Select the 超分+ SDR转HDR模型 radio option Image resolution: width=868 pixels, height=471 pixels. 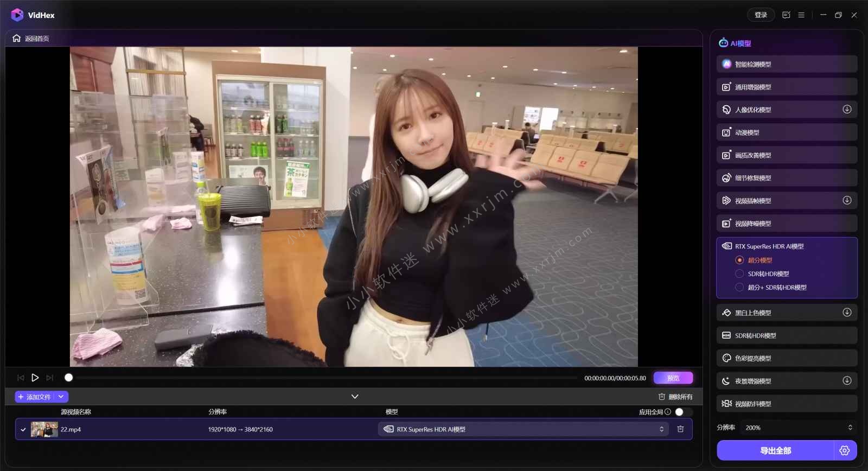tap(739, 288)
